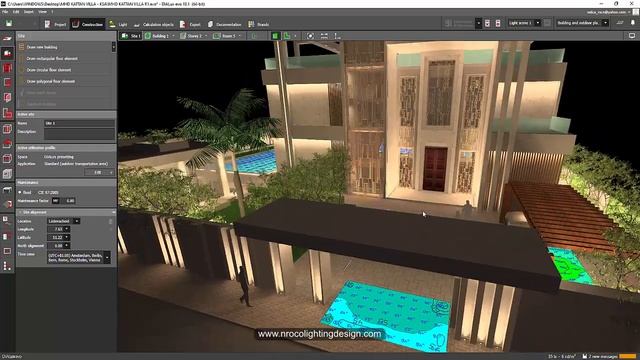Click the Description text field
This screenshot has width=640, height=360.
79,134
